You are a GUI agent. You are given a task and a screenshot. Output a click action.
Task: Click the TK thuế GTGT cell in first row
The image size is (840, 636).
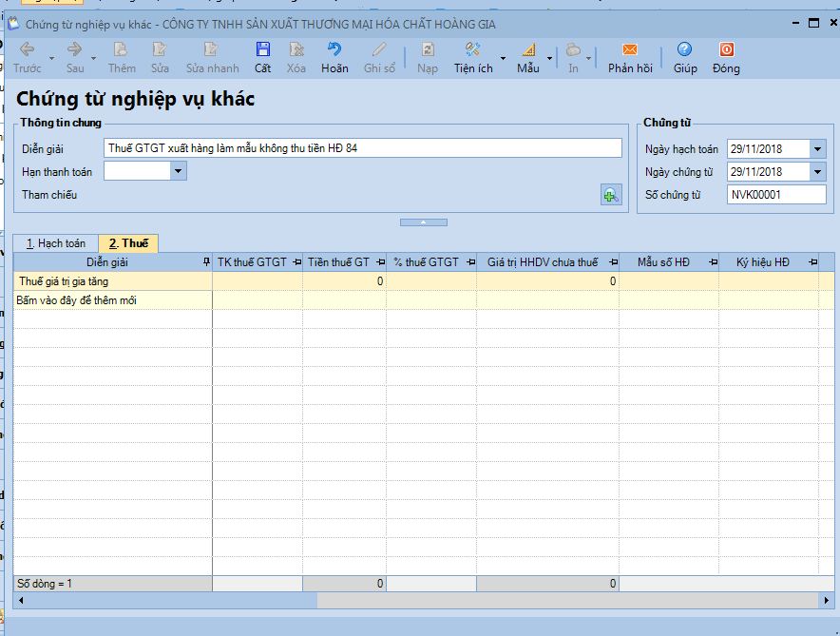pyautogui.click(x=258, y=281)
